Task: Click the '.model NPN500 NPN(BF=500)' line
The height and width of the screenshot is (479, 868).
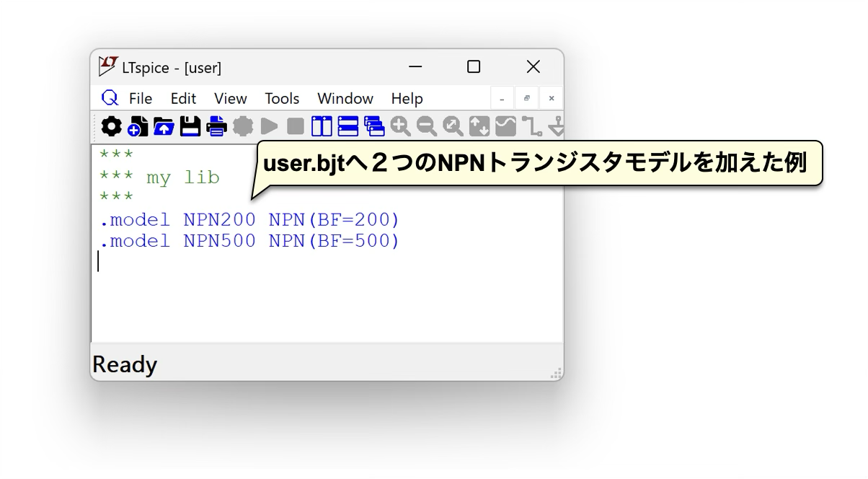Action: tap(249, 241)
